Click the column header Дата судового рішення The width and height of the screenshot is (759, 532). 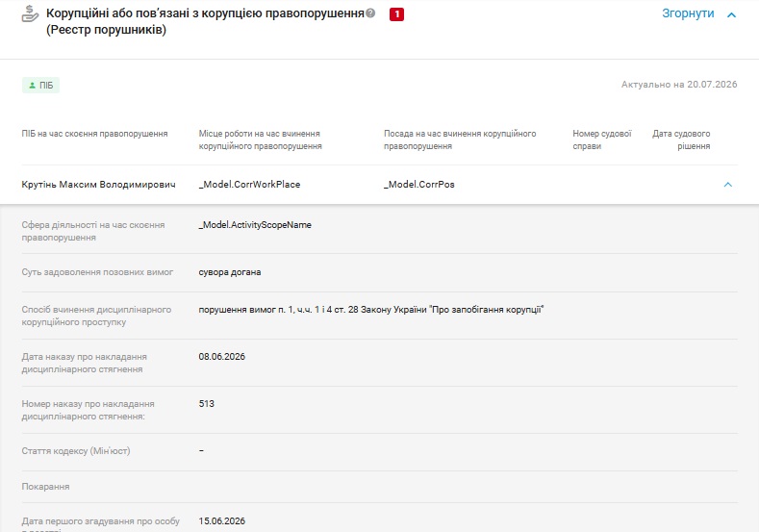(x=681, y=139)
